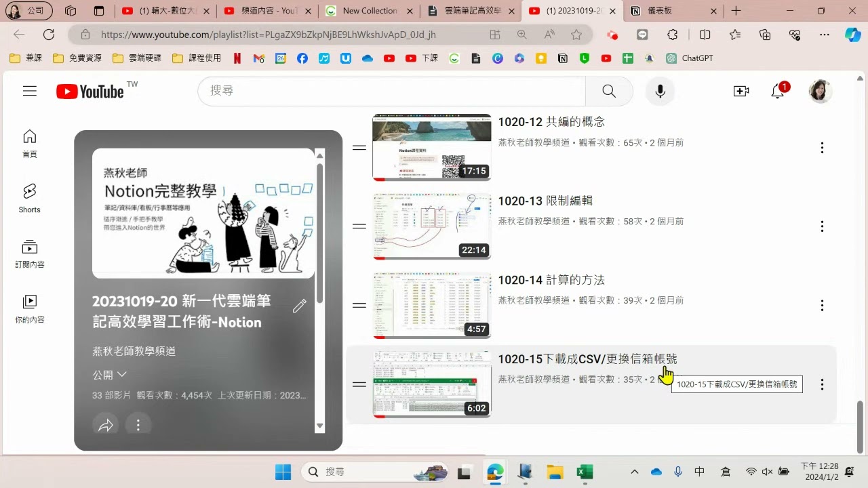The image size is (868, 488).
Task: Open channel 燕秋老師教學頻道 under playlist title
Action: pos(134,351)
